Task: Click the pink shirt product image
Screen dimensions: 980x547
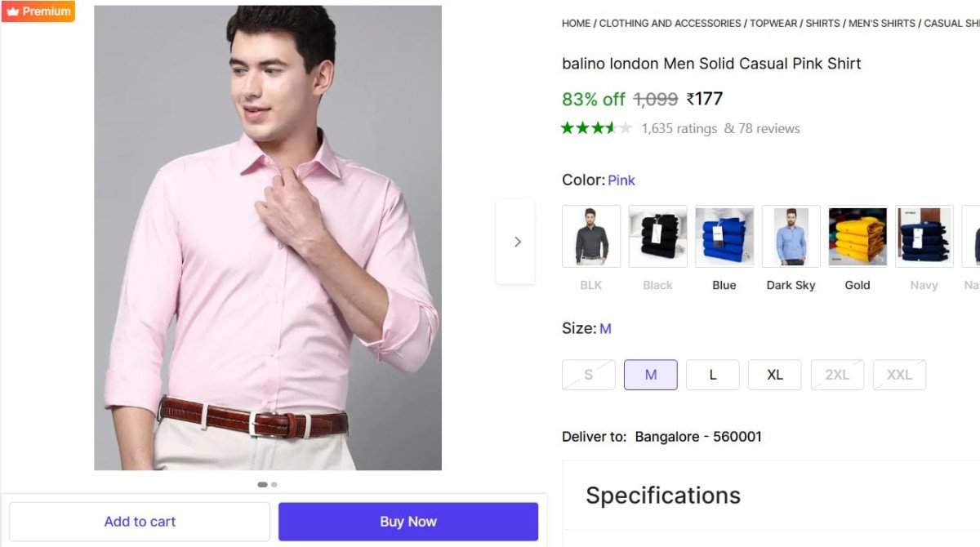Action: coord(268,238)
